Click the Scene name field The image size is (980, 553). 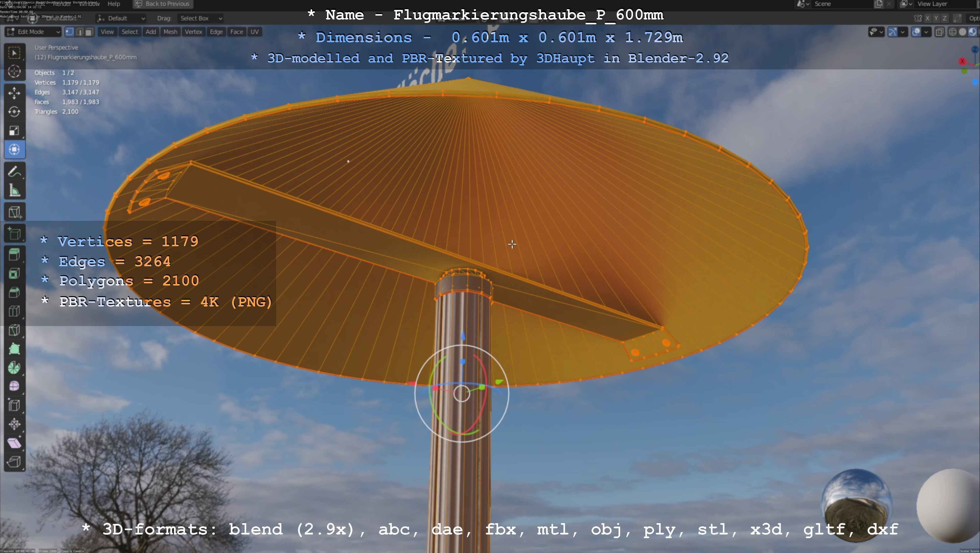point(842,4)
